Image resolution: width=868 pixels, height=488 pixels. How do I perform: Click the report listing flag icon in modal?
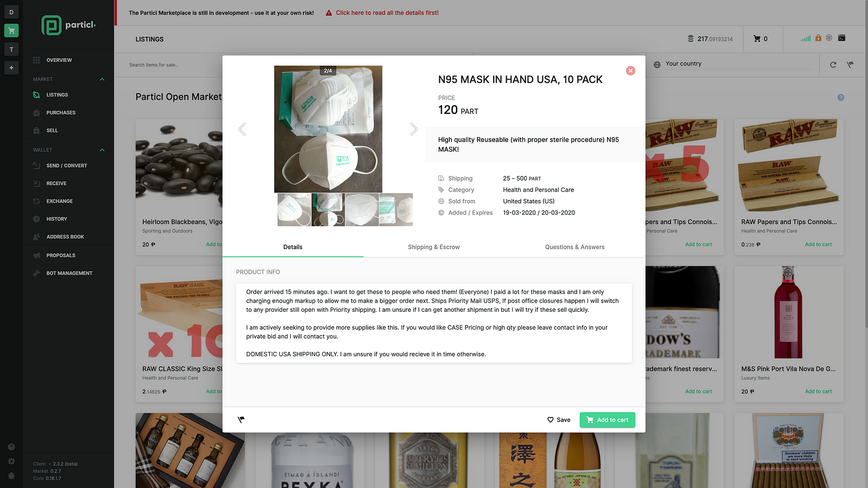241,419
